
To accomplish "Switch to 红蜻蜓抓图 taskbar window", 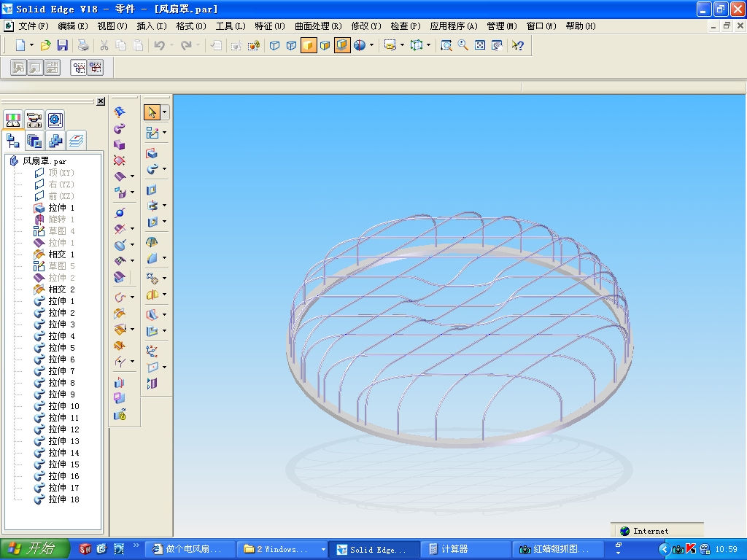I will point(557,549).
